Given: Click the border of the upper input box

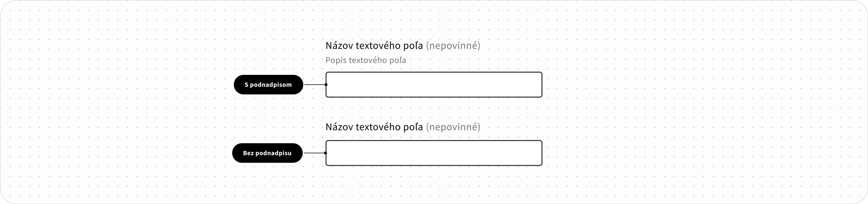Looking at the screenshot, I should point(433,72).
